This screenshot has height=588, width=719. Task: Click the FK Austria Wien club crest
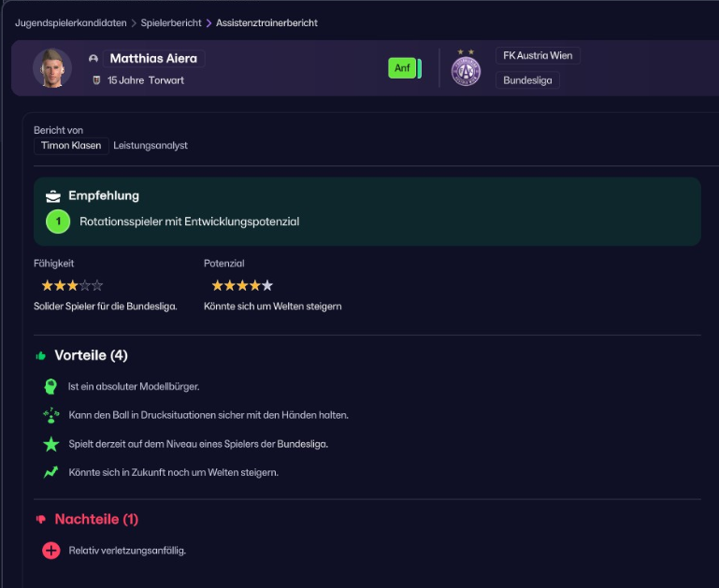466,68
